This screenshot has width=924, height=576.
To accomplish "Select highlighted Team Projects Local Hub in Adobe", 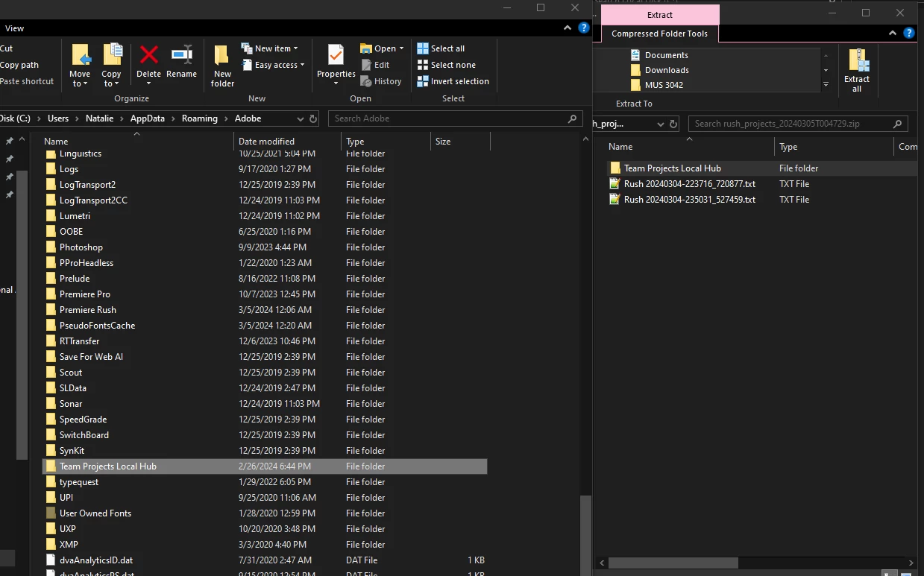I will tap(265, 466).
